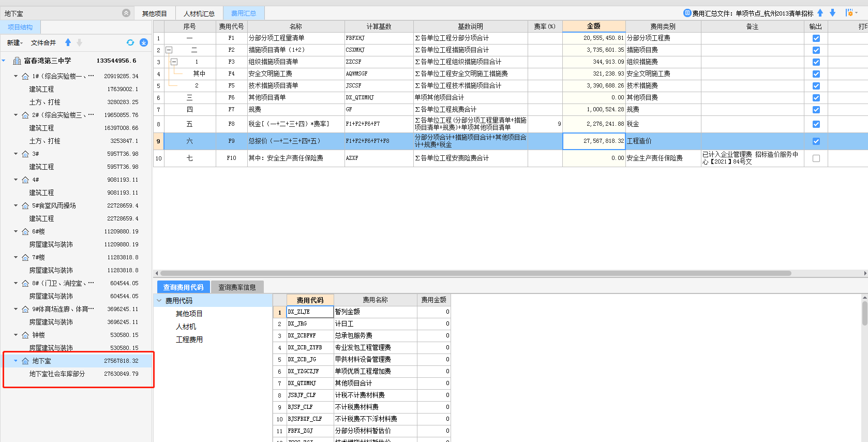
Task: Collapse the 地下室 tree node arrow
Action: point(16,361)
